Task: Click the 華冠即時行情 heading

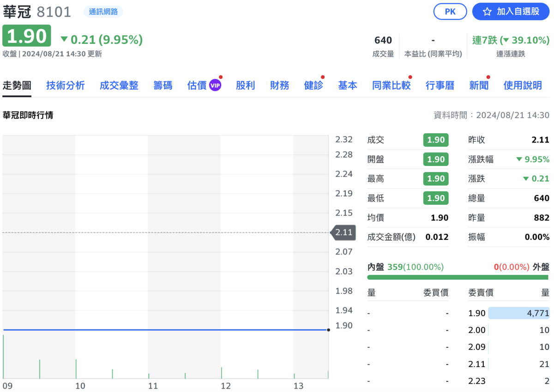Action: pyautogui.click(x=28, y=115)
